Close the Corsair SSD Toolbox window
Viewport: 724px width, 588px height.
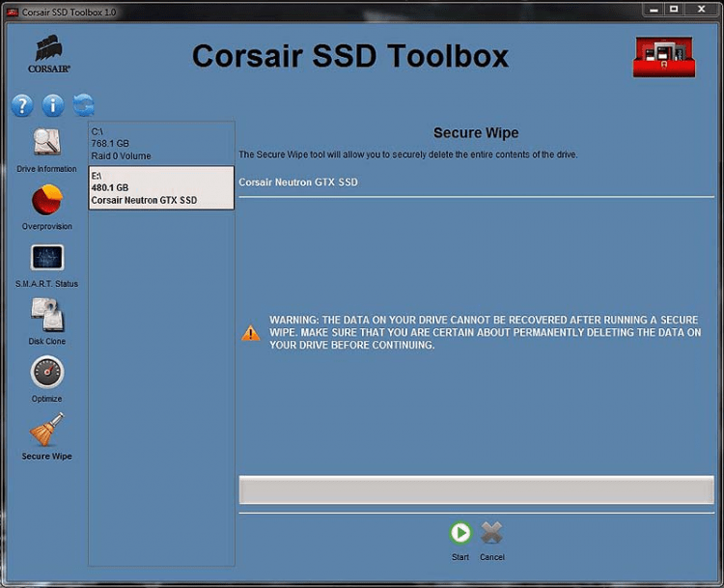[703, 10]
